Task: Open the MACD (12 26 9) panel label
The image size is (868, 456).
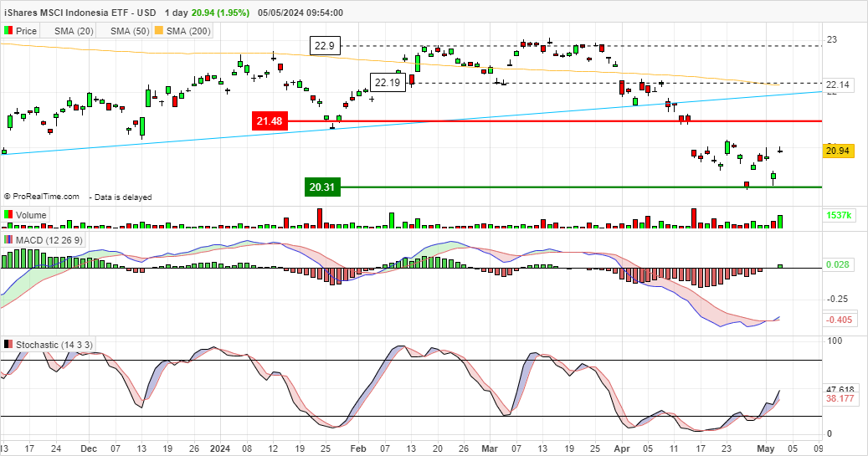Action: tap(49, 239)
